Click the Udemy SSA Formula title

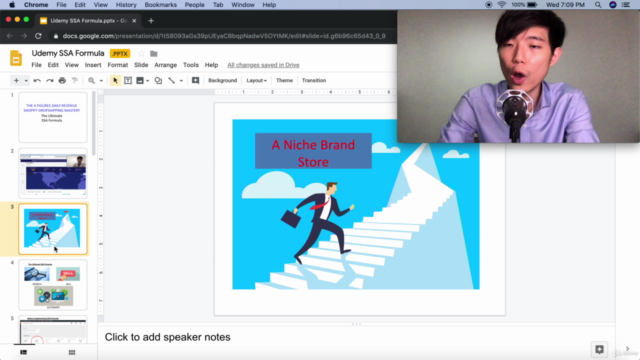68,53
